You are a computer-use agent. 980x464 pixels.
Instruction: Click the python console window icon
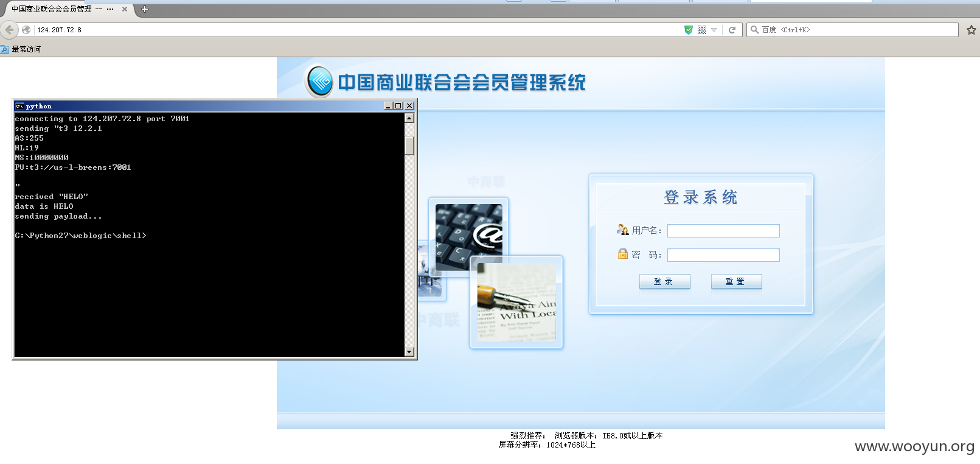click(19, 106)
